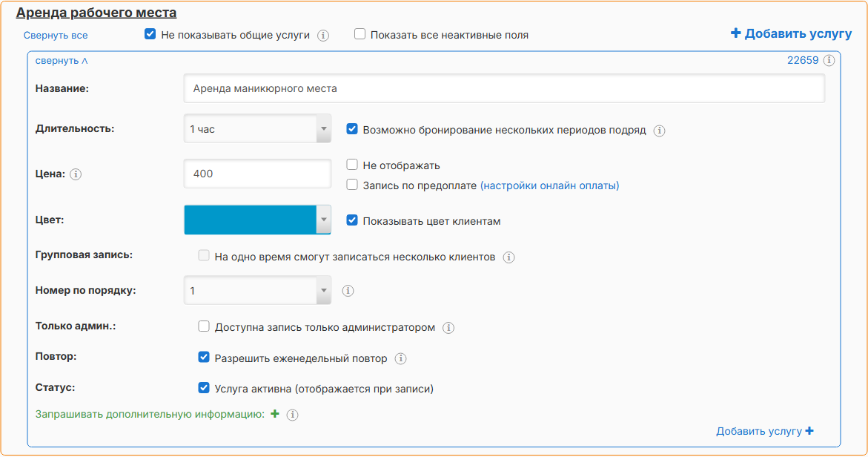Click info icon next to service ID 22659
The image size is (868, 457).
(829, 60)
